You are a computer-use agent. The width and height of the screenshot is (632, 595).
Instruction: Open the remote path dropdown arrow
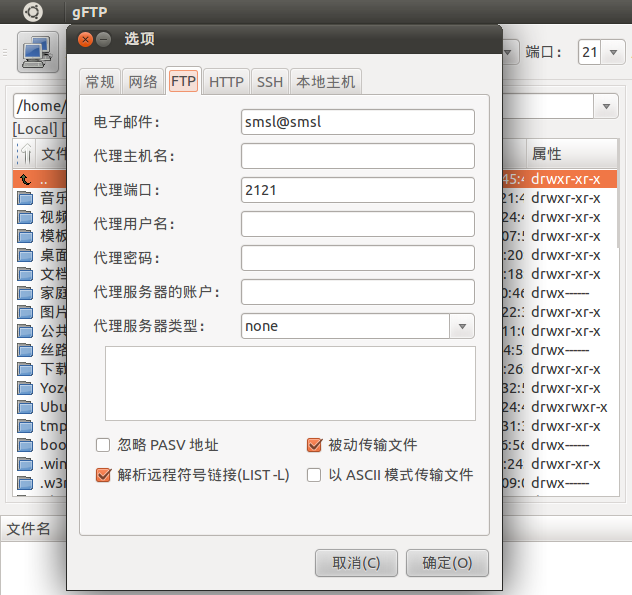pos(606,106)
